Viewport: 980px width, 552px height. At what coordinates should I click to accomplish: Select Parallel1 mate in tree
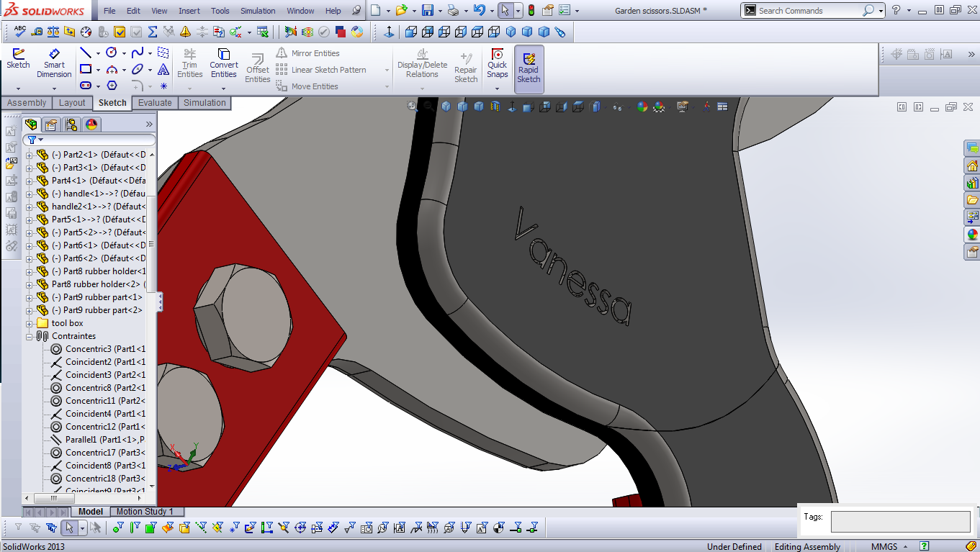pyautogui.click(x=98, y=440)
